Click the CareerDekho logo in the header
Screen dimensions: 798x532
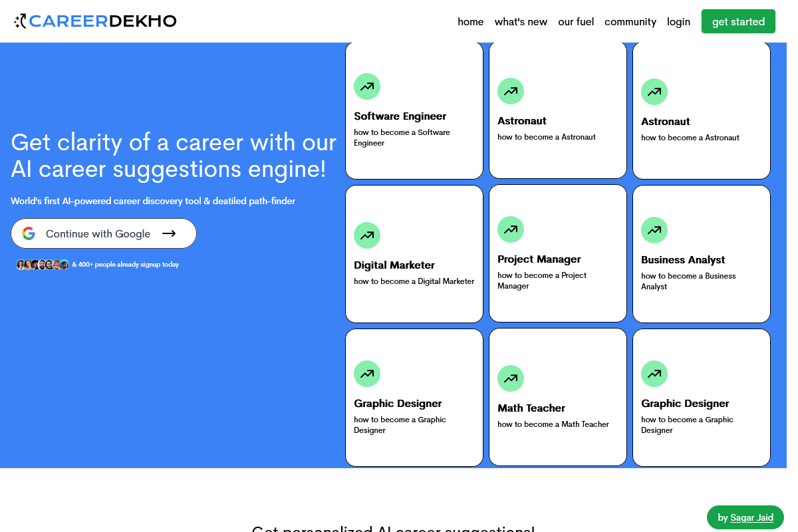pos(95,21)
